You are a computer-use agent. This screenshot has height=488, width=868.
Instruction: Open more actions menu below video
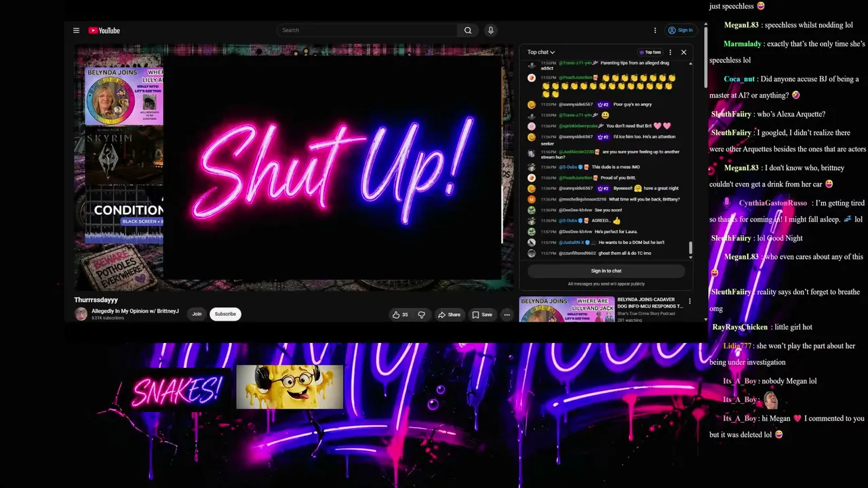(507, 314)
